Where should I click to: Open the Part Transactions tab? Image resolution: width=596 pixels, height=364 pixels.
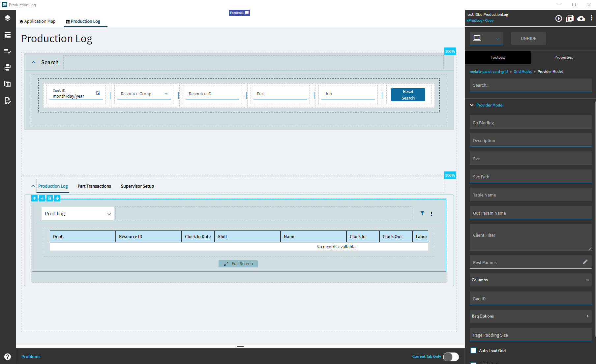pos(94,186)
